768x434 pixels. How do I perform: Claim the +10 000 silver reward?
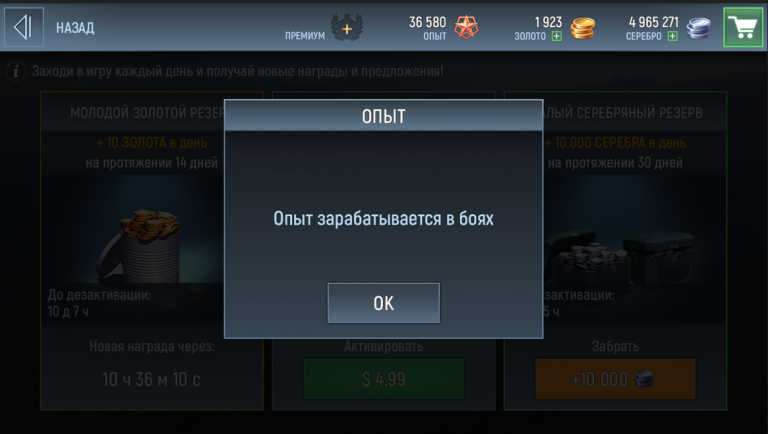pos(615,379)
